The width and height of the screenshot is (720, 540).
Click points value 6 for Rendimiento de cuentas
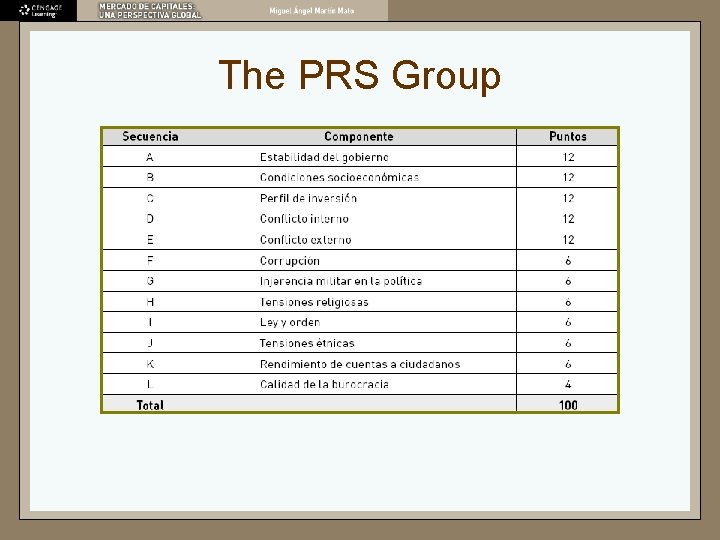(x=568, y=364)
